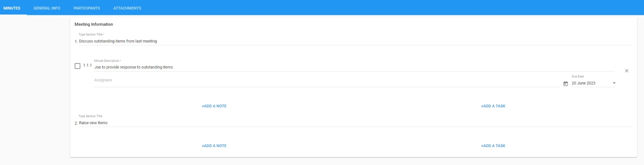This screenshot has height=165, width=644.
Task: Add a task under Raise new items section
Action: [x=493, y=146]
